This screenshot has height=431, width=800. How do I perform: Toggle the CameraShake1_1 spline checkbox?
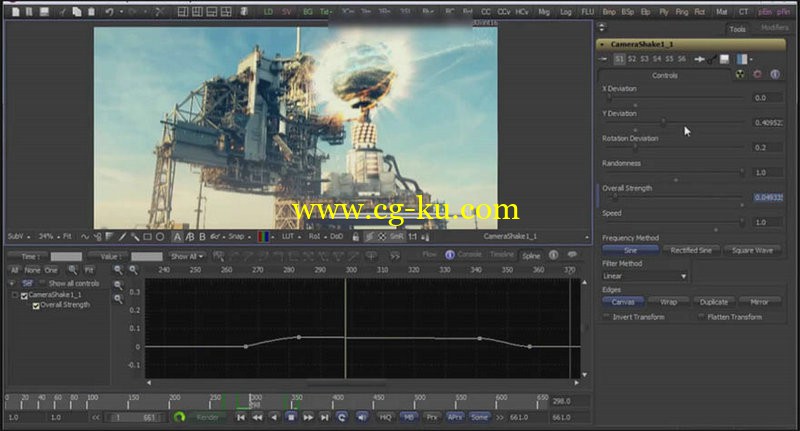[24, 295]
